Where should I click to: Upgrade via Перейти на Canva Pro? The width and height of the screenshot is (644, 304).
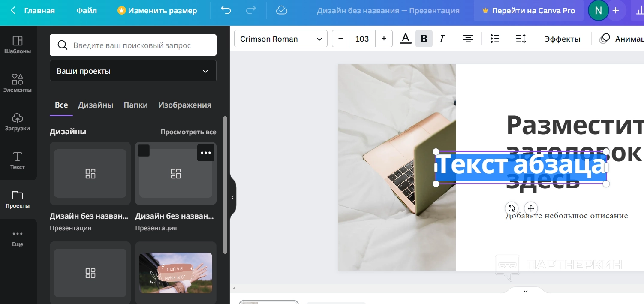coord(528,11)
